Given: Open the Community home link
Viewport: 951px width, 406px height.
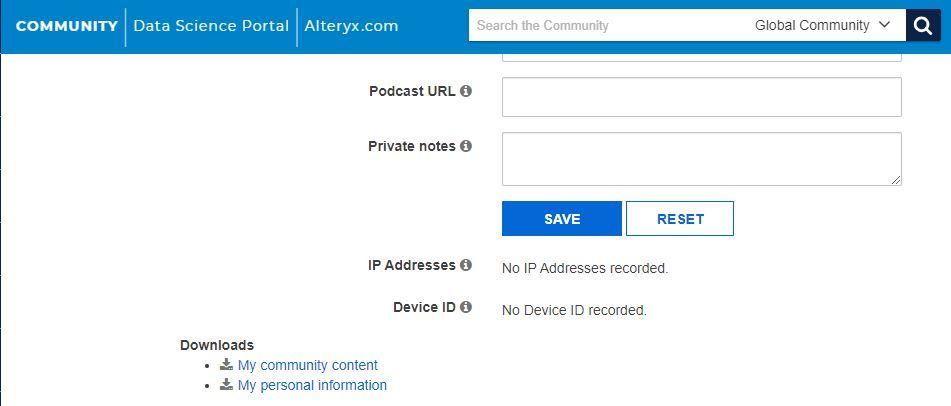Looking at the screenshot, I should (x=66, y=26).
